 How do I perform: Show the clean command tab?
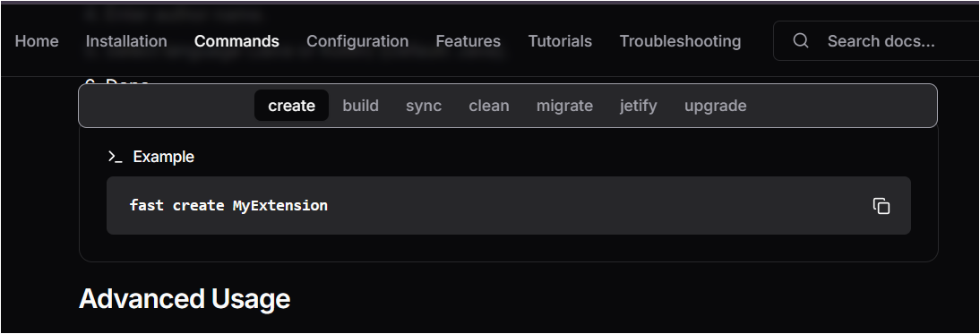pyautogui.click(x=489, y=106)
